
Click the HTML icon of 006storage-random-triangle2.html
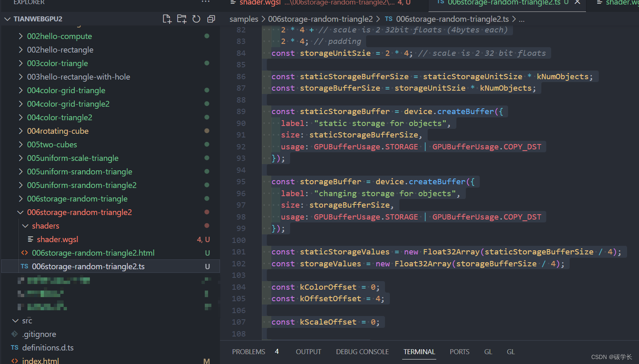point(25,253)
